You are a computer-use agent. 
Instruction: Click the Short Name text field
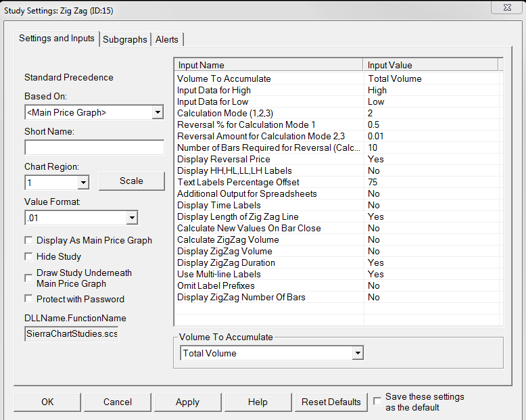coord(94,147)
